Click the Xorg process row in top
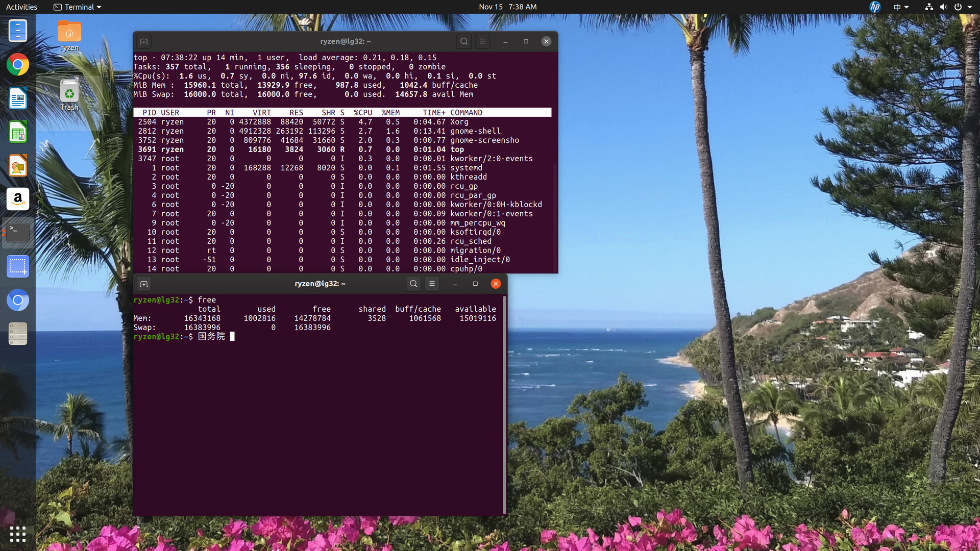This screenshot has height=551, width=980. (342, 122)
